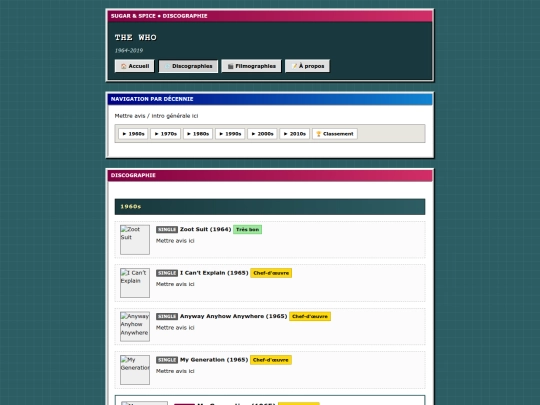Click the 'Mettre avis / intro générale ici' text
540x405 pixels.
tap(156, 116)
